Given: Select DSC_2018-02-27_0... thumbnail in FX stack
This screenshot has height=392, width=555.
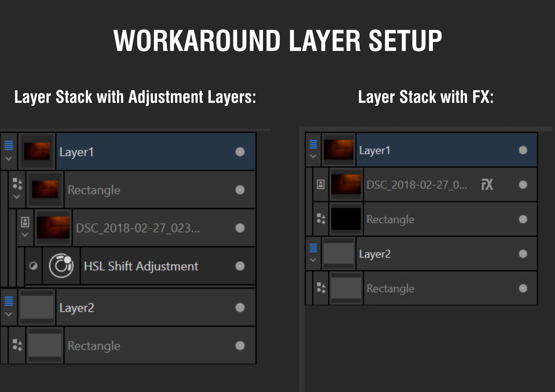Looking at the screenshot, I should [x=346, y=184].
